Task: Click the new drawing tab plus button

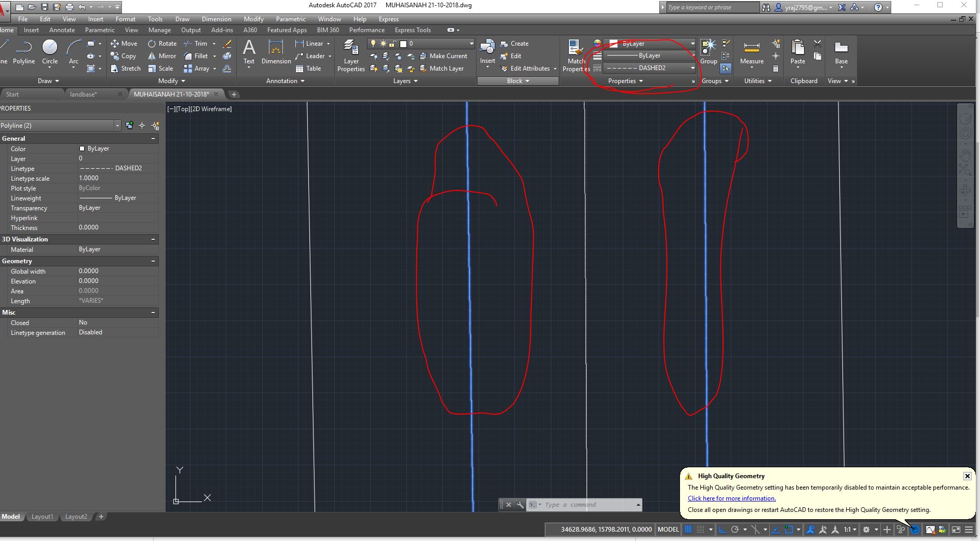Action: click(234, 94)
